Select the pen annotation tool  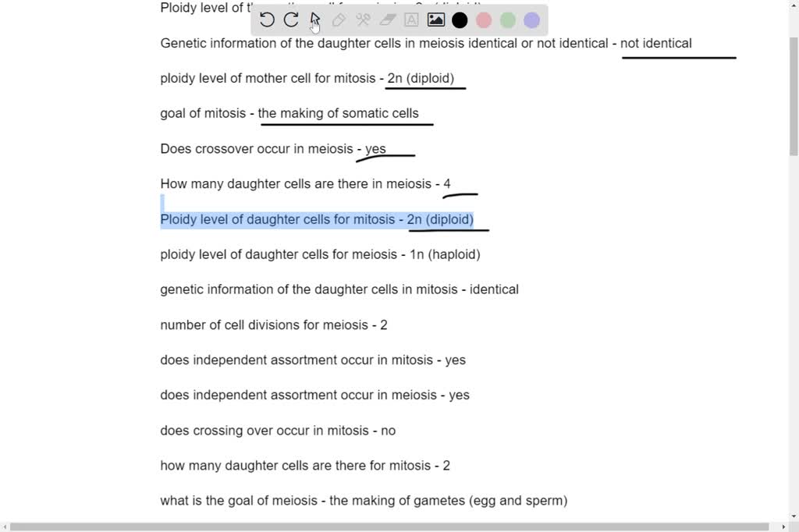339,20
